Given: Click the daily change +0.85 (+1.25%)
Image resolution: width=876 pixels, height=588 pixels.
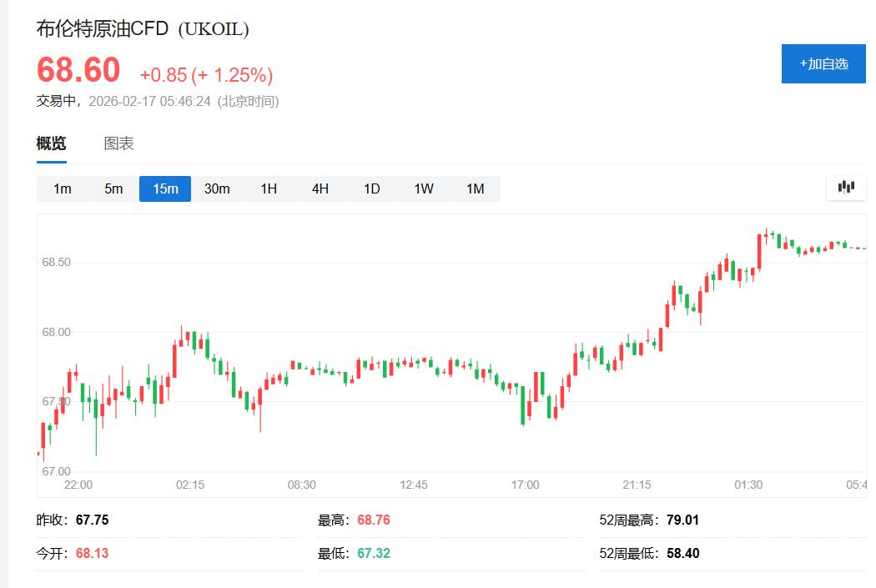Looking at the screenshot, I should (x=207, y=75).
